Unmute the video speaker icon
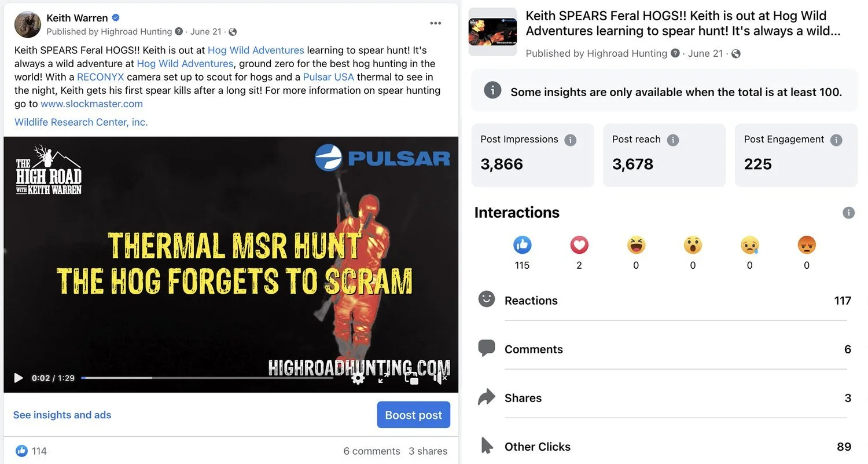 pos(440,378)
